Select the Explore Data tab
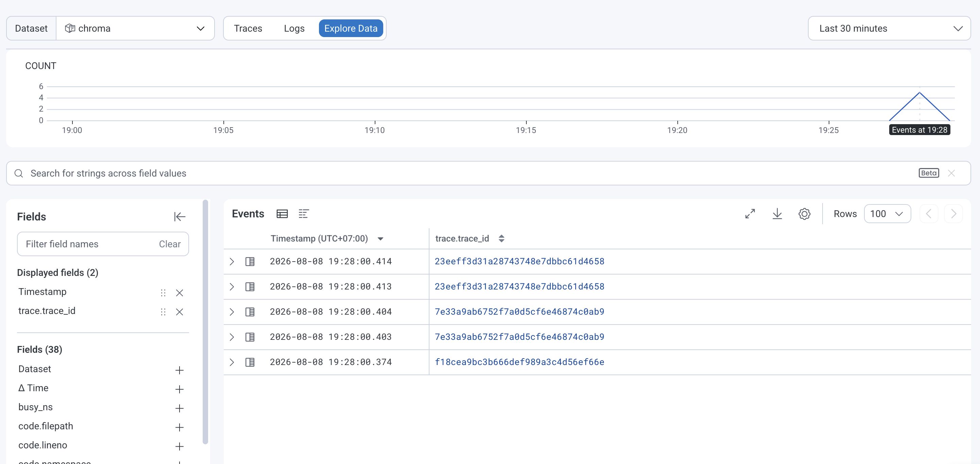Image resolution: width=980 pixels, height=464 pixels. click(x=351, y=28)
